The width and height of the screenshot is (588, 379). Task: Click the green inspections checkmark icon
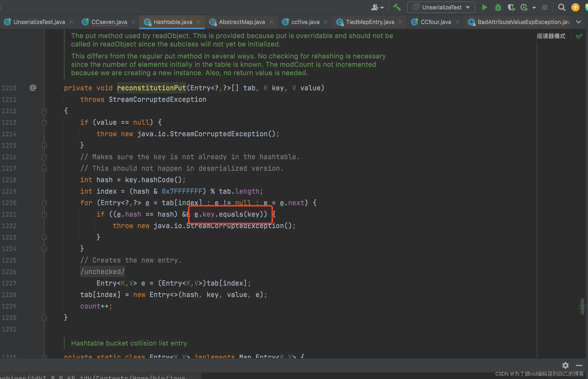coord(579,36)
